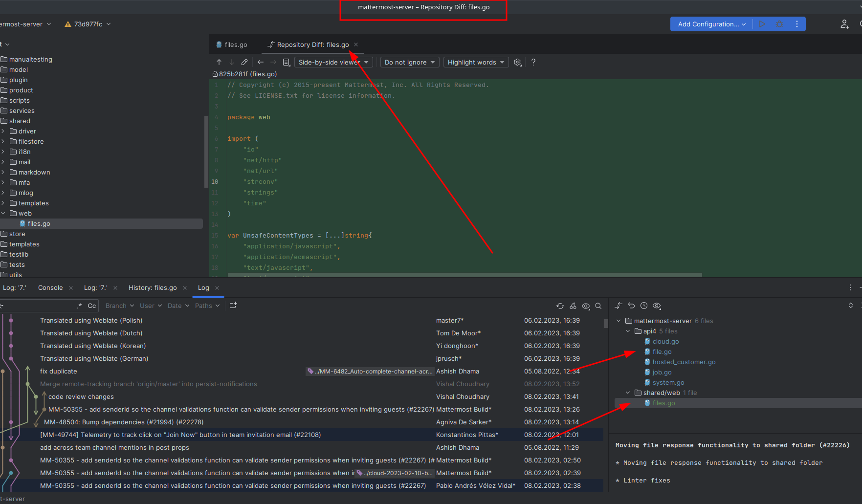The width and height of the screenshot is (862, 504).
Task: Click the help question mark in diff toolbar
Action: [533, 62]
